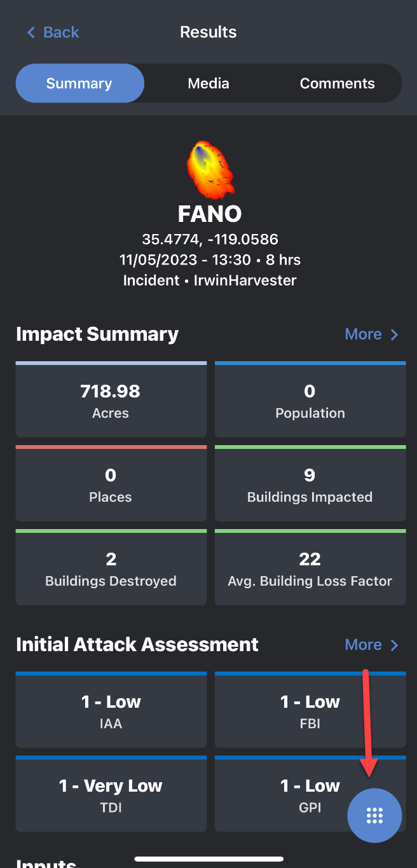Open the TDI 1 - Very Low card
Screen dimensions: 417x868
point(111,794)
